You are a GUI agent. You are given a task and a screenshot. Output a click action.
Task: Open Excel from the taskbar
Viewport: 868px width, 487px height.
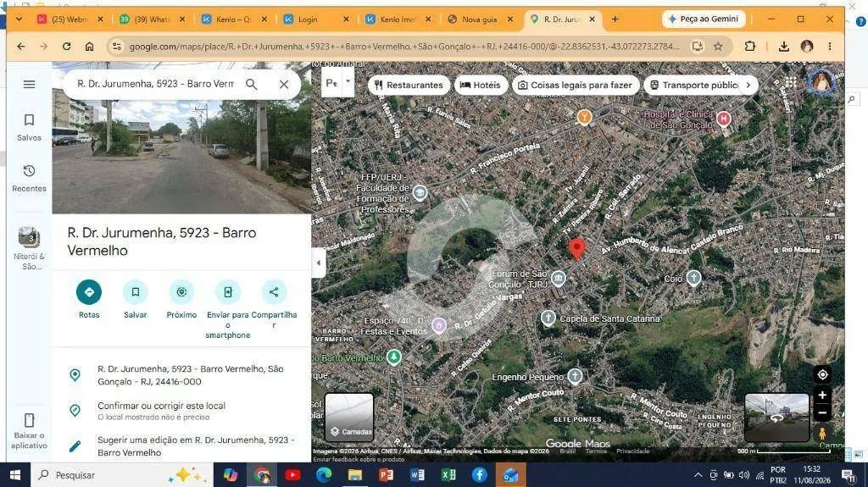pyautogui.click(x=448, y=475)
